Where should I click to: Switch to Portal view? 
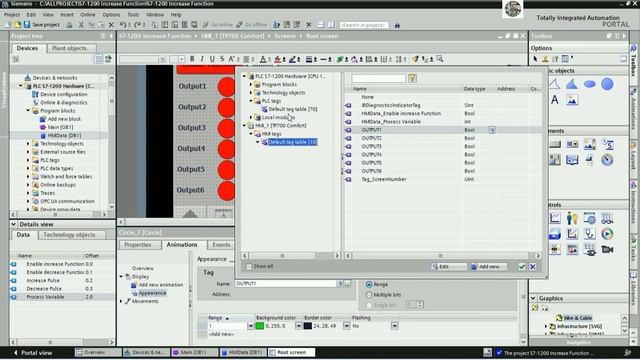pos(33,353)
